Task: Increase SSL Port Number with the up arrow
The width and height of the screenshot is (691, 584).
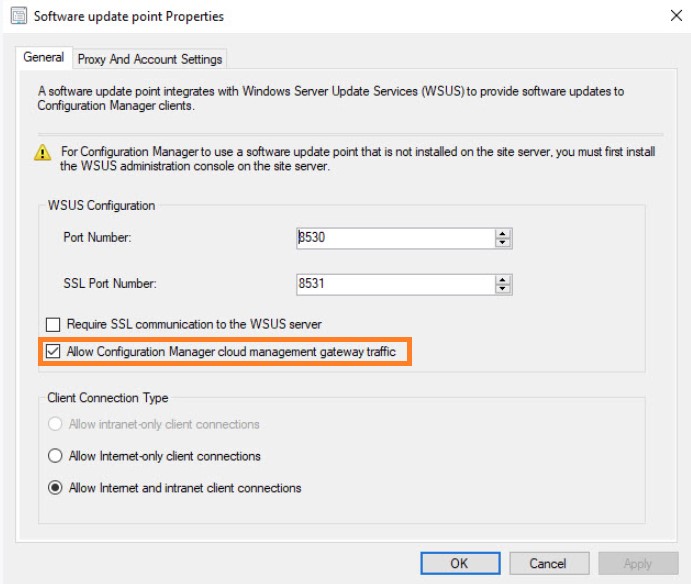Action: click(x=503, y=279)
